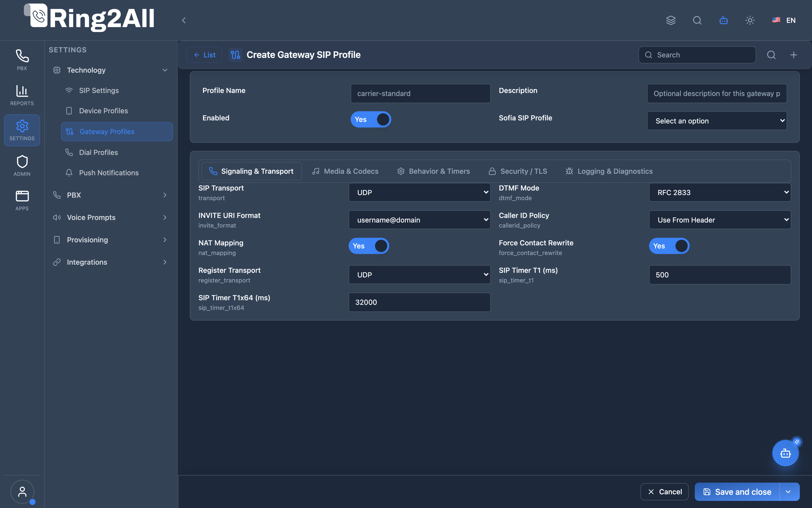Go back with the List button
The image size is (812, 508).
204,55
